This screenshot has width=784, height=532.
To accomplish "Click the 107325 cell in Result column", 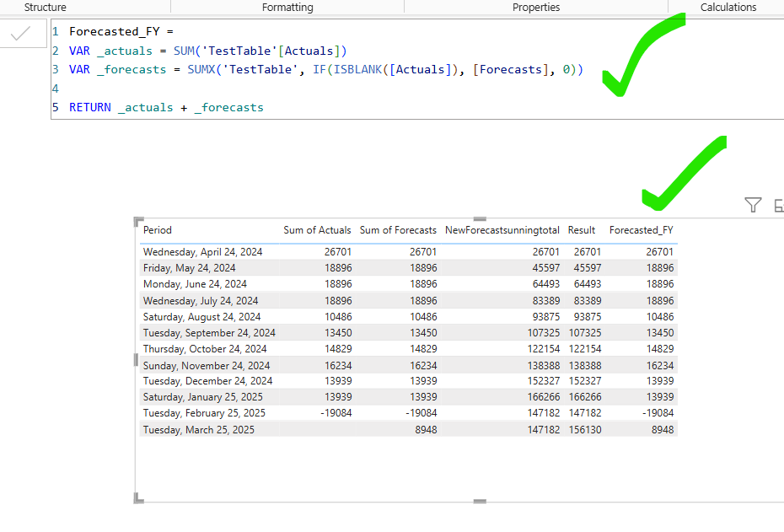I will [585, 332].
